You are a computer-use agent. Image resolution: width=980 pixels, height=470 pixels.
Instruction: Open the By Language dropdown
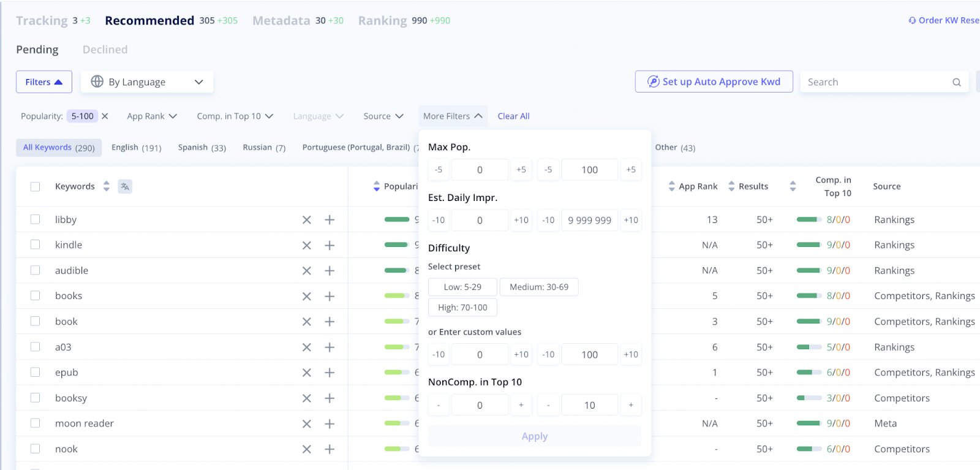click(147, 82)
